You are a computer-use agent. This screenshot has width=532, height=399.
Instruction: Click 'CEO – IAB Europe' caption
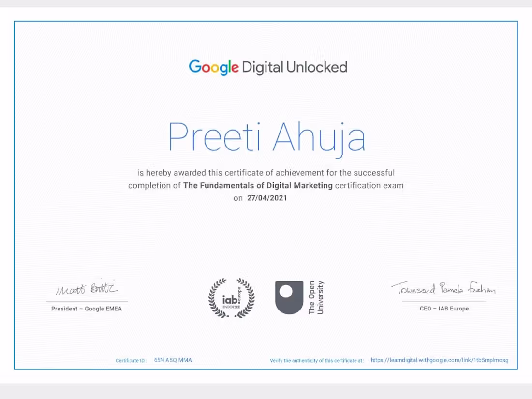(x=444, y=309)
